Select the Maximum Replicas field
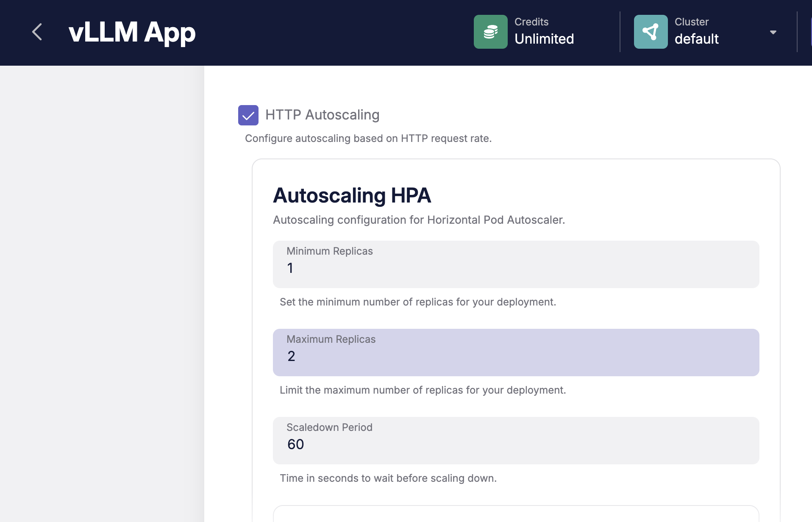 coord(516,356)
